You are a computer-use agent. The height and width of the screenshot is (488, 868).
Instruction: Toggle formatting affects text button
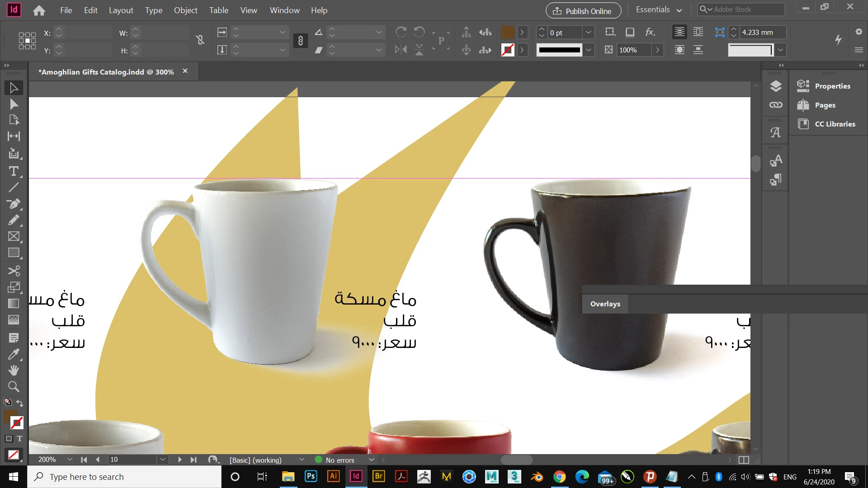(x=19, y=438)
